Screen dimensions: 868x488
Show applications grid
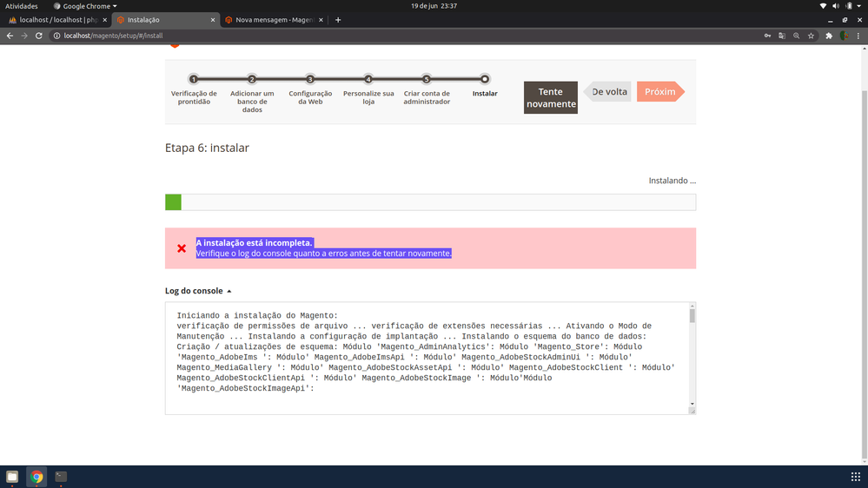pos(855,477)
